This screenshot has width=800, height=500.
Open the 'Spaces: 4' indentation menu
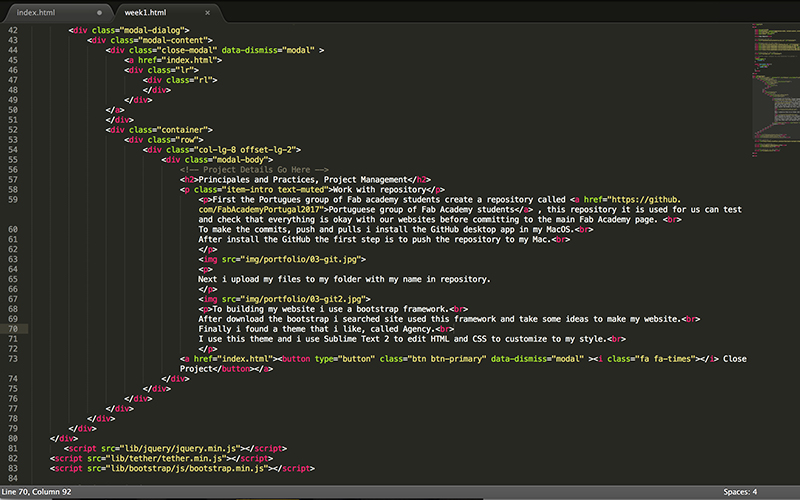point(740,492)
